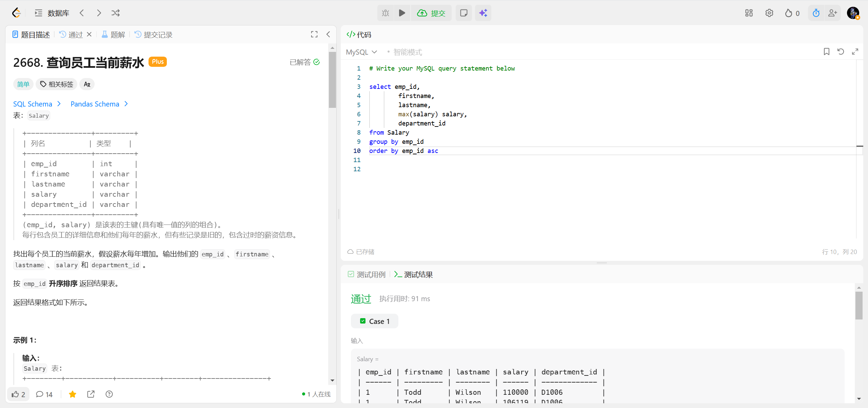
Task: Run the code with play button
Action: coord(402,13)
